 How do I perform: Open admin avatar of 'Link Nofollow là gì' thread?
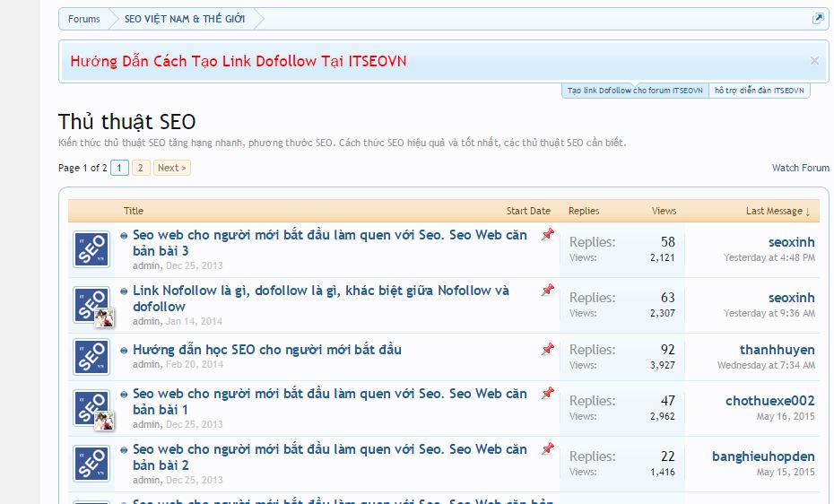tap(91, 305)
